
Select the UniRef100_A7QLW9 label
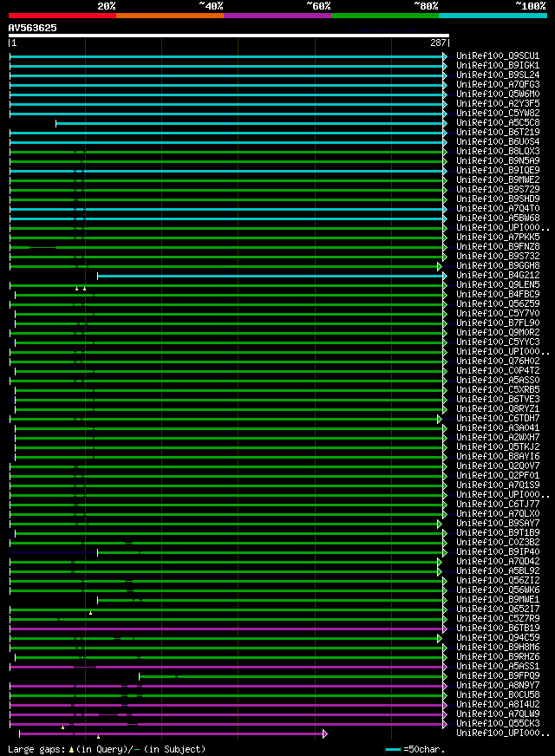coord(498,714)
